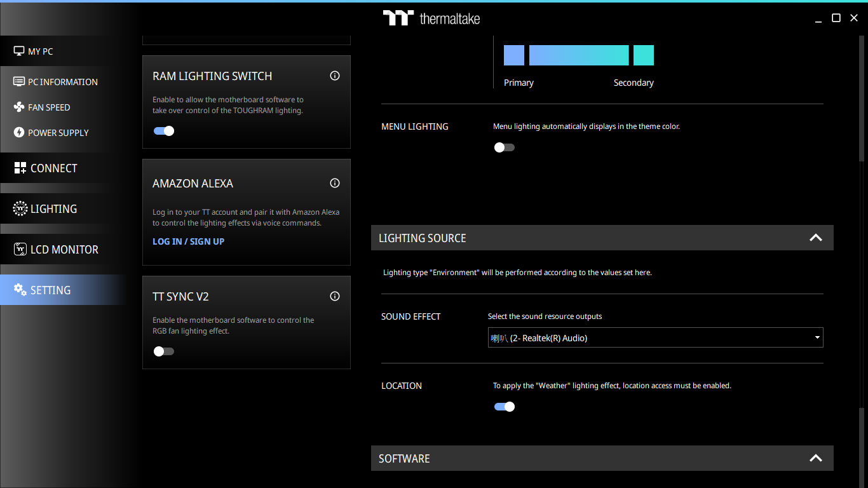
Task: Click the Log In / Sign Up link
Action: coord(188,241)
